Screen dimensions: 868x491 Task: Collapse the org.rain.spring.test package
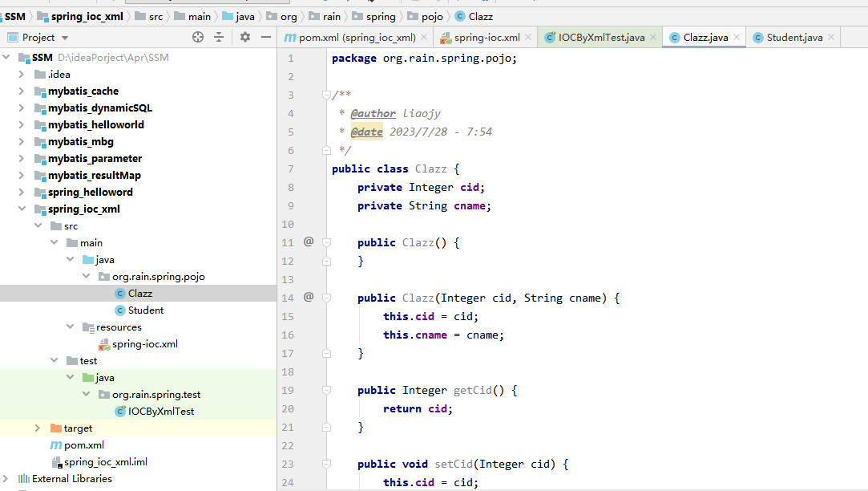[x=87, y=394]
